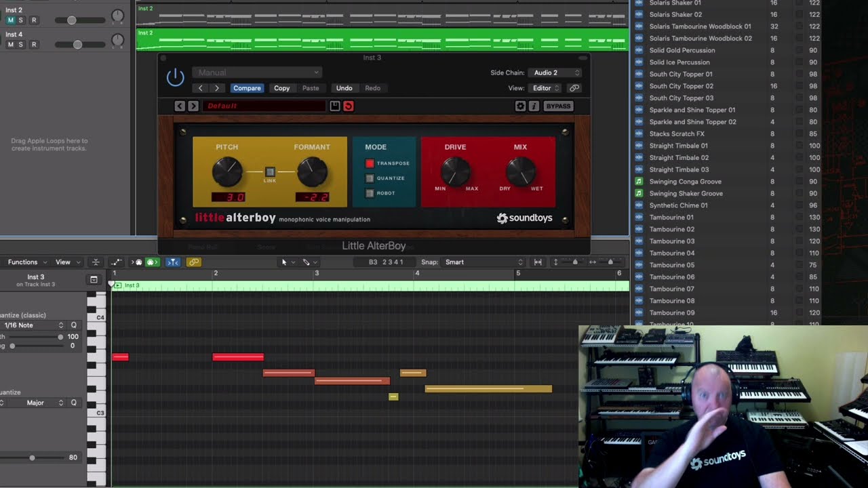868x488 pixels.
Task: Solo the Inst 4 track
Action: click(x=21, y=45)
